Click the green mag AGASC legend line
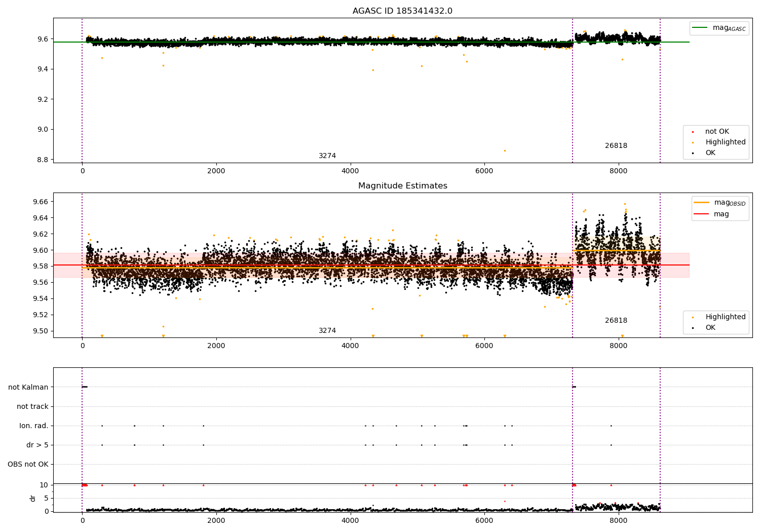The height and width of the screenshot is (532, 760). (700, 28)
